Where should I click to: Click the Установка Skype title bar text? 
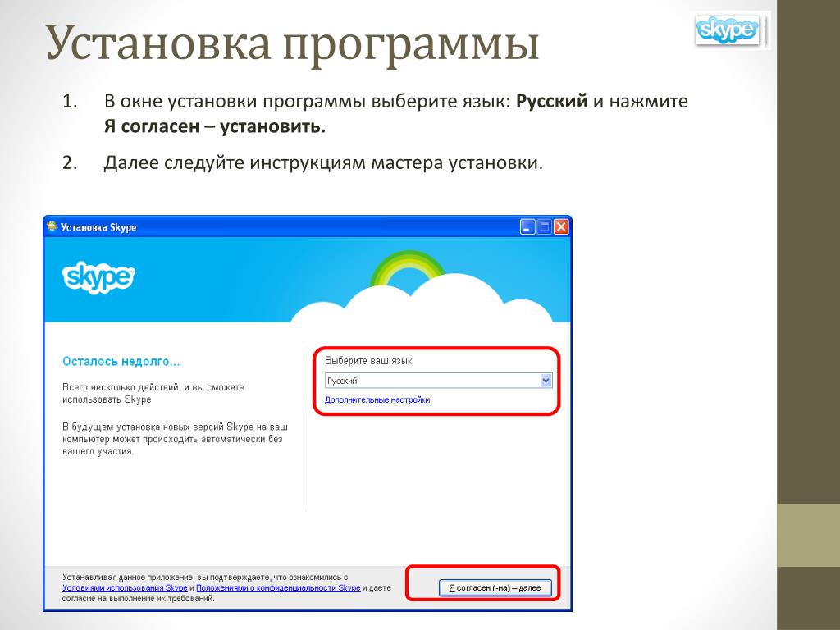(98, 227)
